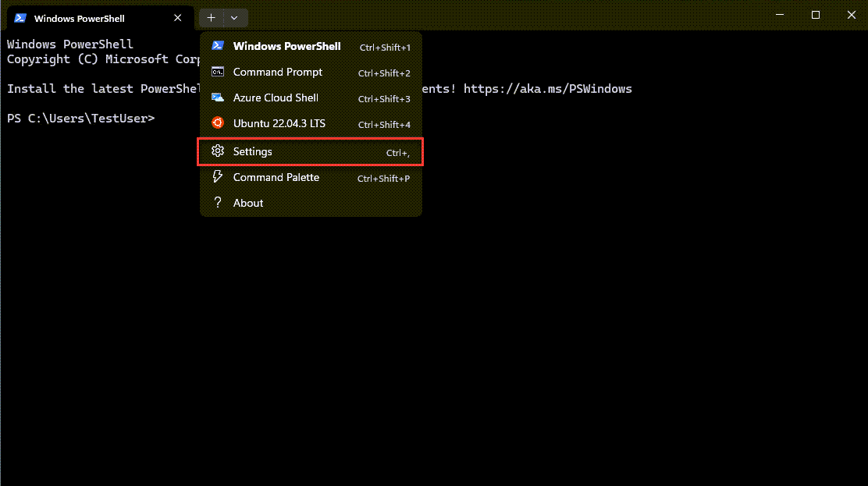Image resolution: width=868 pixels, height=486 pixels.
Task: Click the PowerShell icon in the tab
Action: pyautogui.click(x=20, y=18)
